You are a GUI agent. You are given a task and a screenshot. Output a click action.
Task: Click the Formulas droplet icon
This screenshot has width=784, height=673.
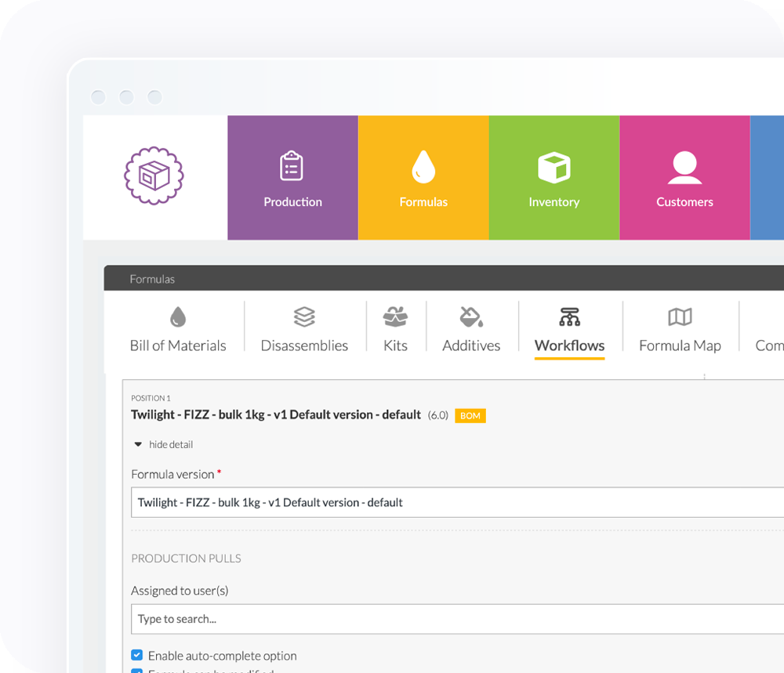(x=423, y=167)
